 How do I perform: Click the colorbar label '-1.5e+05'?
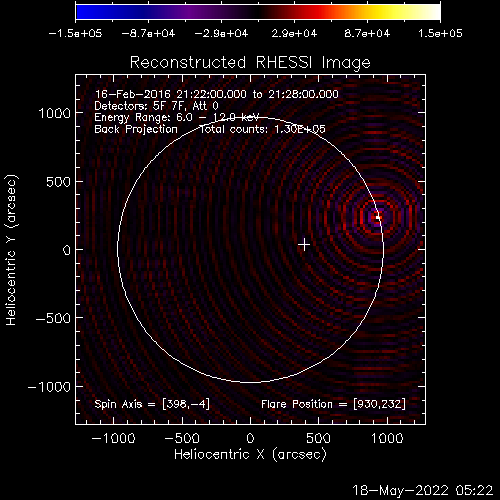tap(75, 33)
